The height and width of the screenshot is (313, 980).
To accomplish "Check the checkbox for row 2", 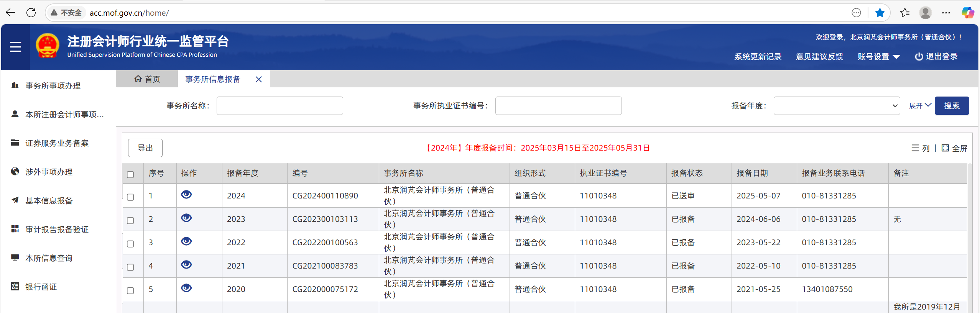I will click(130, 220).
